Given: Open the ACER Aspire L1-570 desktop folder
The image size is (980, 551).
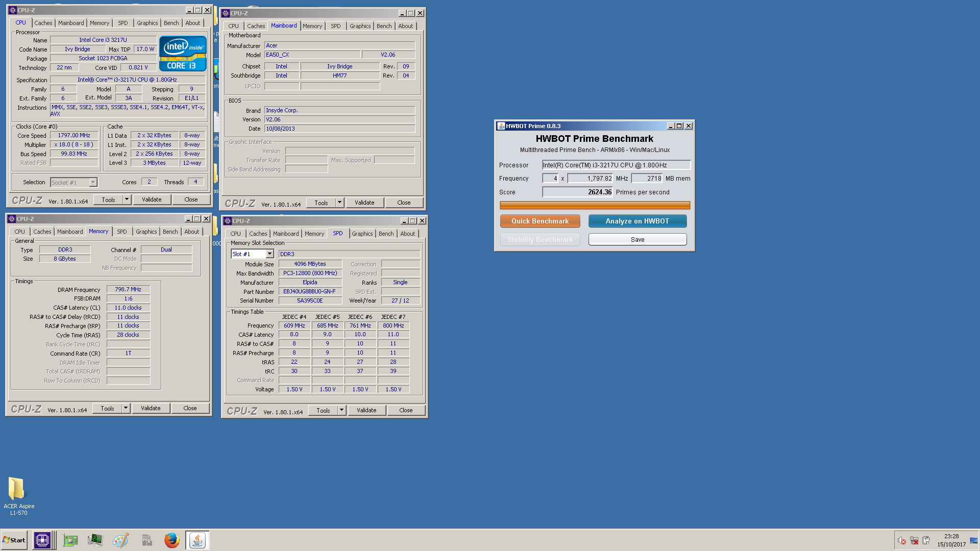Looking at the screenshot, I should pos(18,495).
